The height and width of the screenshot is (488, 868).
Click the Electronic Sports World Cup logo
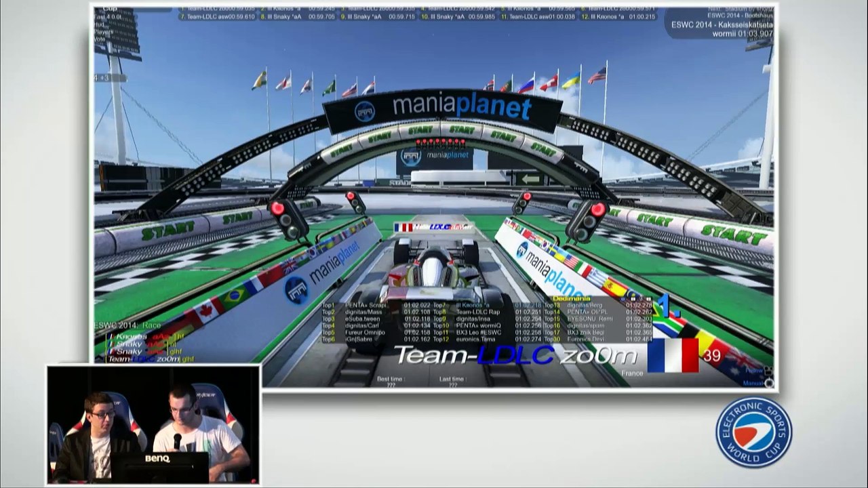click(753, 432)
